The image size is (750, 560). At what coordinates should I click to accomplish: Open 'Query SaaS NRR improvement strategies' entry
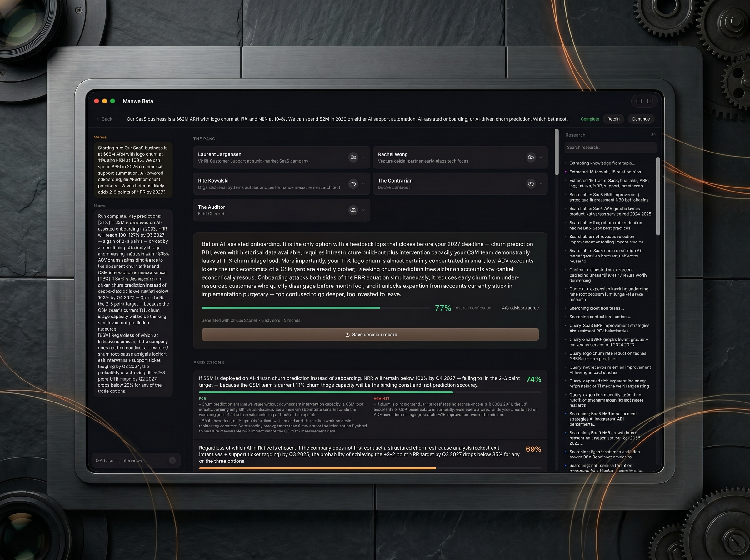click(x=609, y=328)
